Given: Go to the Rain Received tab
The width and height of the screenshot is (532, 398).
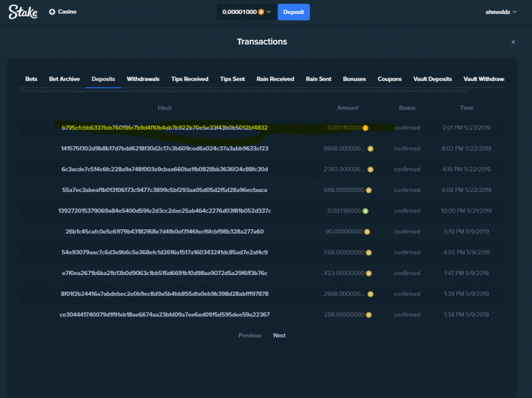Looking at the screenshot, I should (275, 79).
